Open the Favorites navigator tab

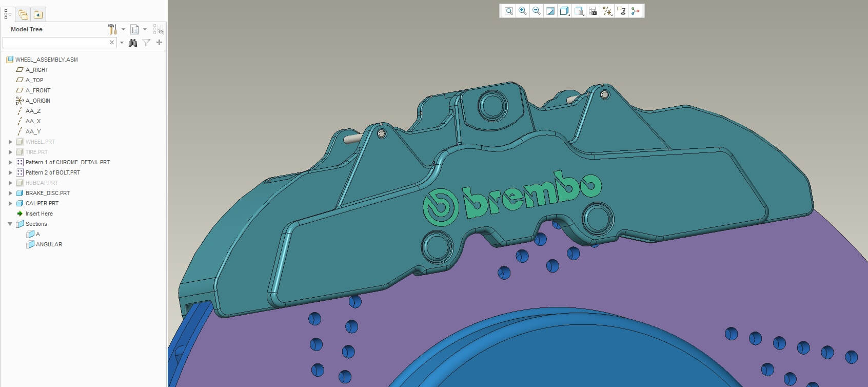pyautogui.click(x=38, y=14)
